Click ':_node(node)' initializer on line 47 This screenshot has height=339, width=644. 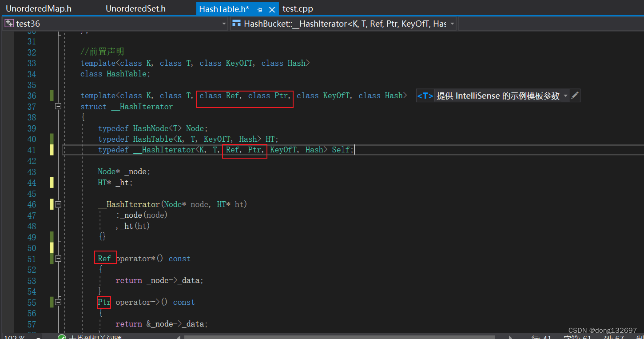coord(142,215)
